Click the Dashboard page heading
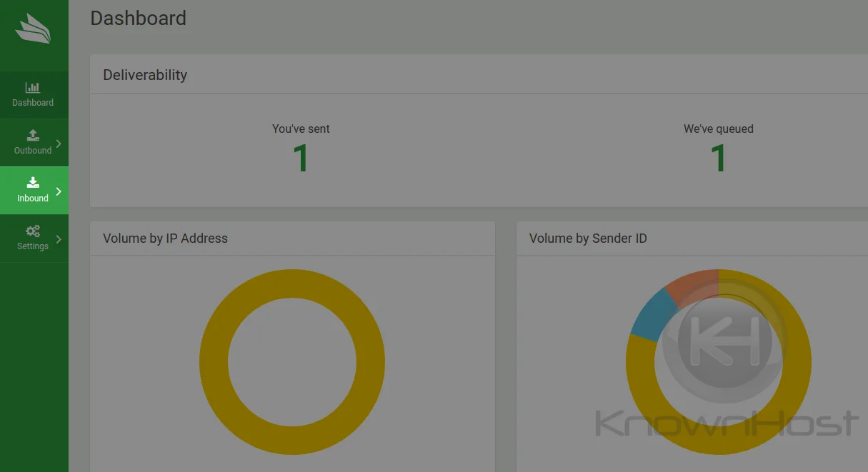The width and height of the screenshot is (868, 472). 138,18
